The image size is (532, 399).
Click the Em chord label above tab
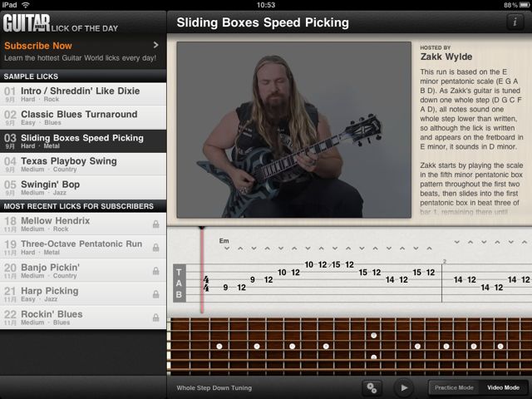coord(224,241)
